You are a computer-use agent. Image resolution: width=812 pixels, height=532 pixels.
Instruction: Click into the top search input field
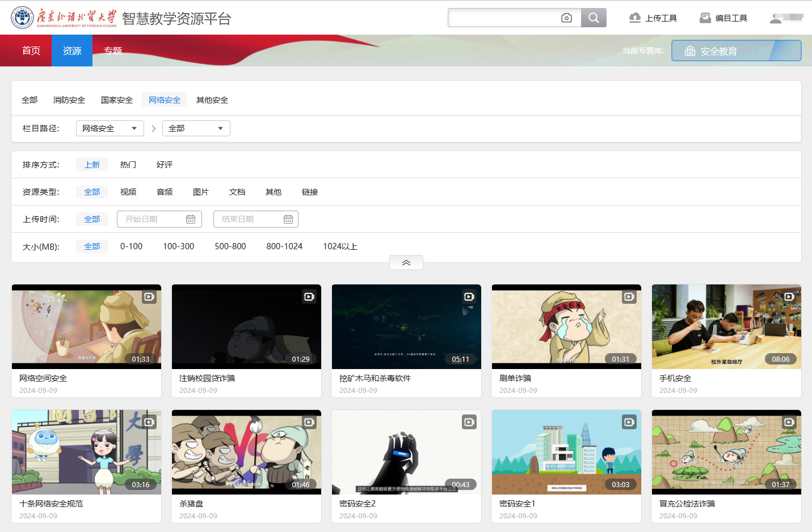coord(503,18)
